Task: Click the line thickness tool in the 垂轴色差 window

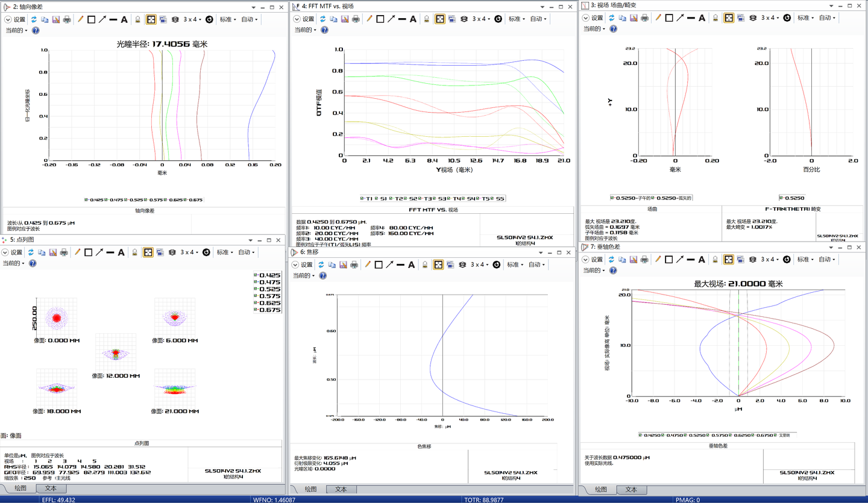Action: point(691,259)
